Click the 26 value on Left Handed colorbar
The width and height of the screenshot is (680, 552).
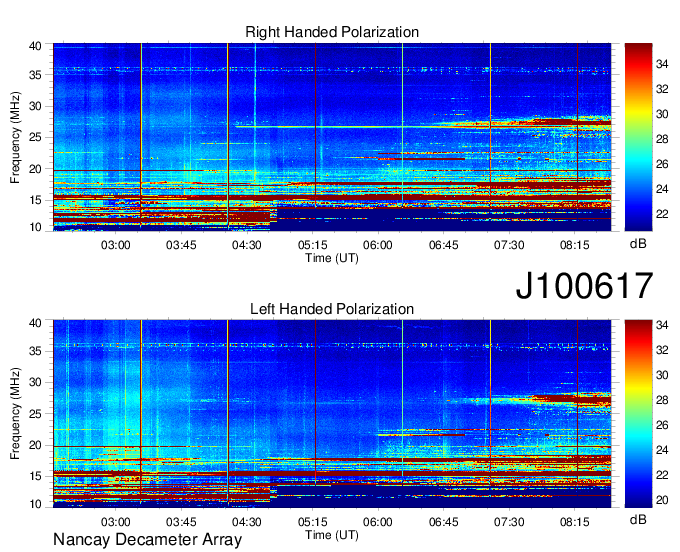pos(662,425)
